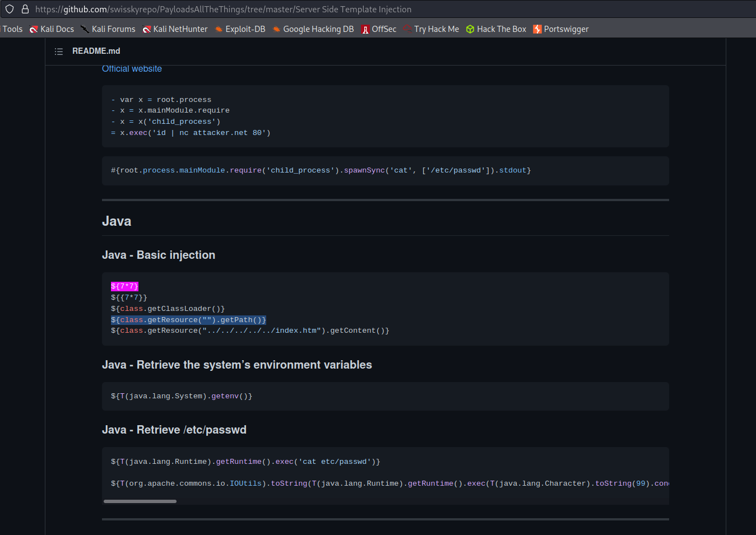The height and width of the screenshot is (535, 756).
Task: Open the Exploit-DB bookmark
Action: (x=240, y=29)
